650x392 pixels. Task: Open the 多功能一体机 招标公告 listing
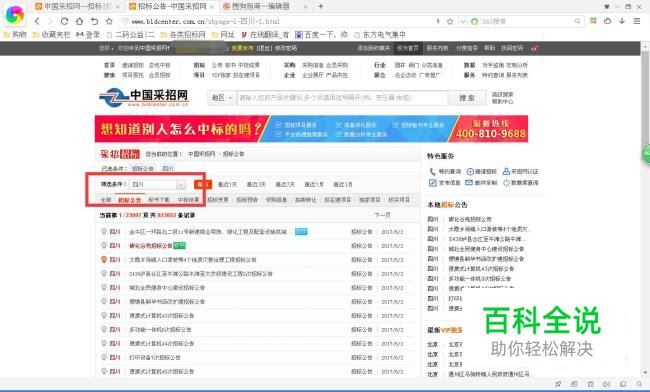tap(160, 329)
